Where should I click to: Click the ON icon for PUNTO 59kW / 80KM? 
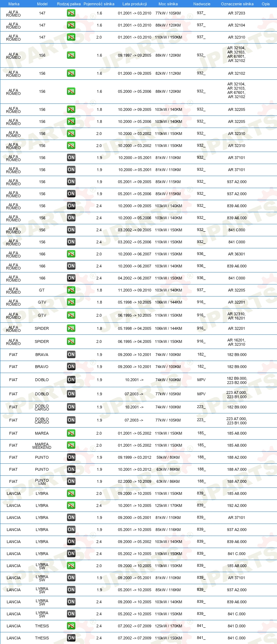71,457
